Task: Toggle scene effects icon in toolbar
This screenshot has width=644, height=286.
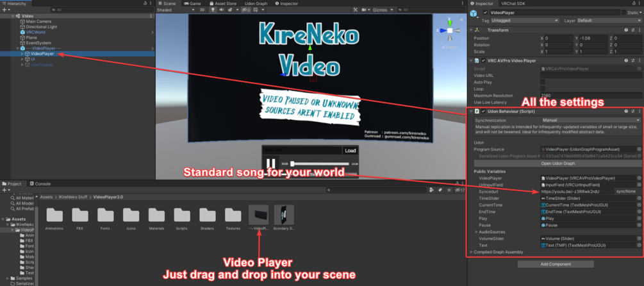Action: [x=231, y=10]
